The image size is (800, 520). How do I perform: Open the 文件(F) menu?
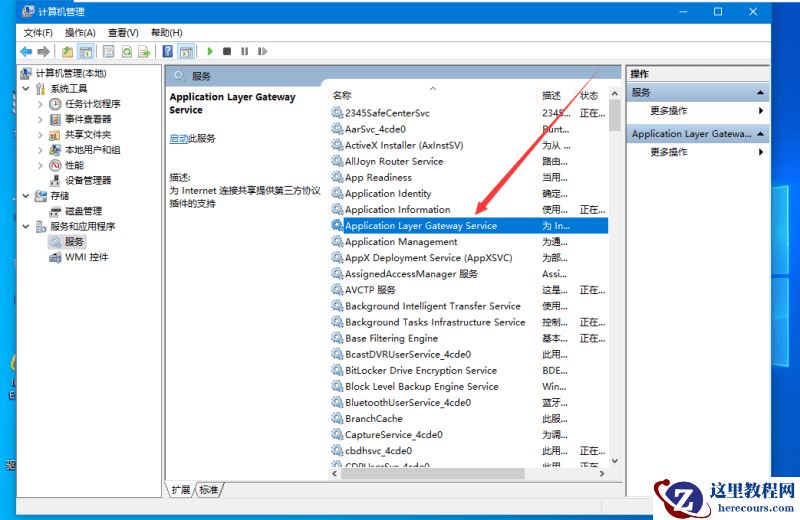coord(38,33)
